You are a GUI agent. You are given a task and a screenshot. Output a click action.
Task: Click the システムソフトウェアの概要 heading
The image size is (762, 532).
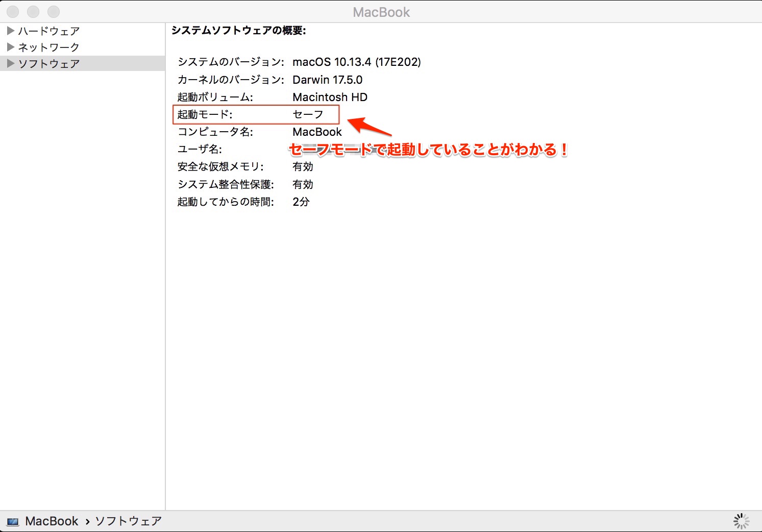point(238,31)
